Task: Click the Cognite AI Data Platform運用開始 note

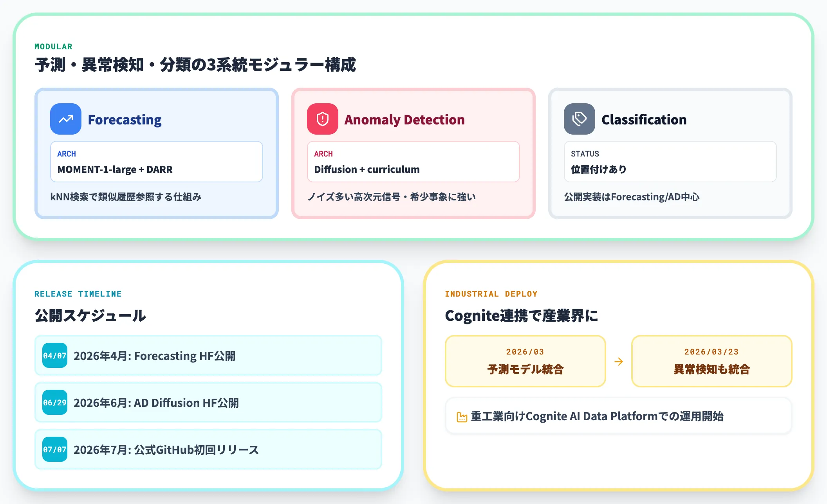Action: click(x=619, y=416)
